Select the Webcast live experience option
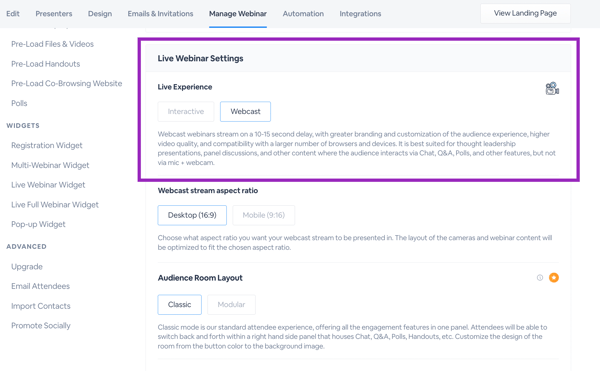 point(245,111)
